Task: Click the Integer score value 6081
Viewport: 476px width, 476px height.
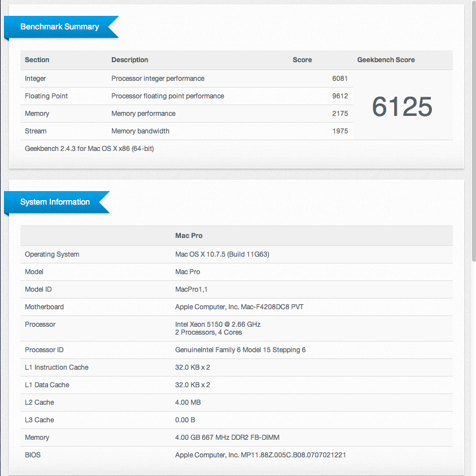Action: click(340, 79)
